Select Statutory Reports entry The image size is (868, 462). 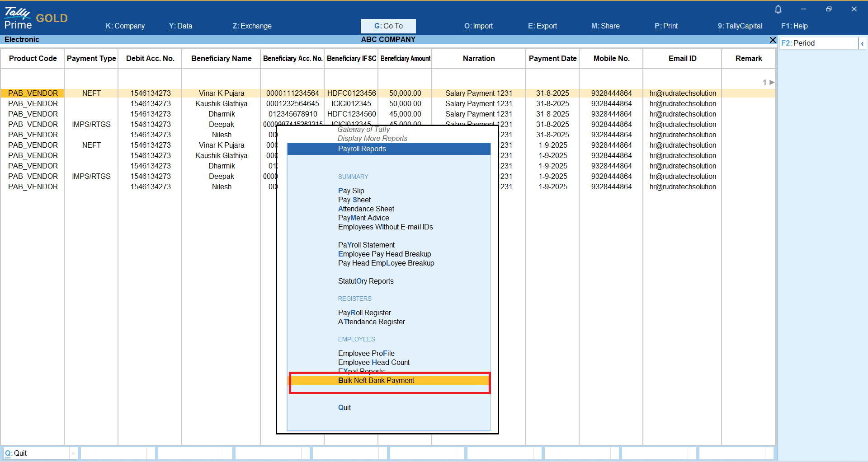click(365, 281)
